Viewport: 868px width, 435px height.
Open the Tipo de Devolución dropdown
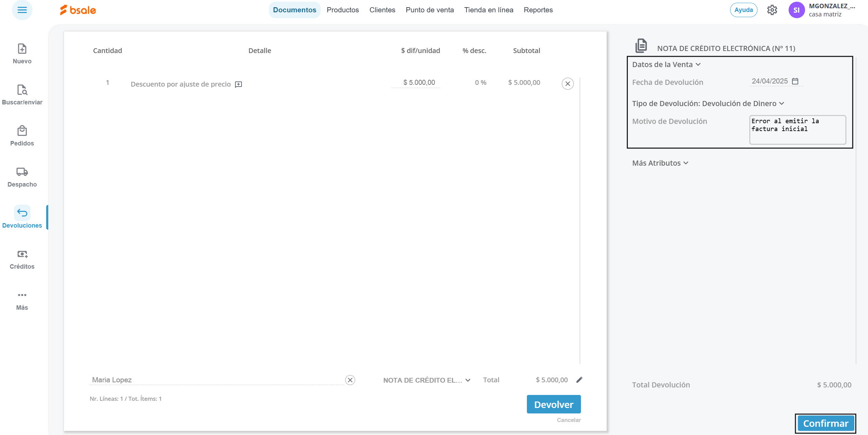click(708, 103)
